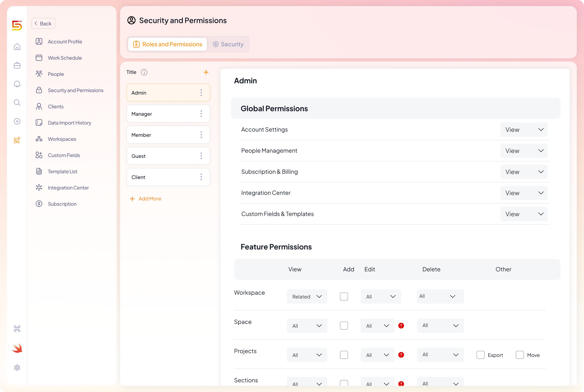Image resolution: width=584 pixels, height=392 pixels.
Task: Select Integration Center in the sidebar menu
Action: pos(68,187)
